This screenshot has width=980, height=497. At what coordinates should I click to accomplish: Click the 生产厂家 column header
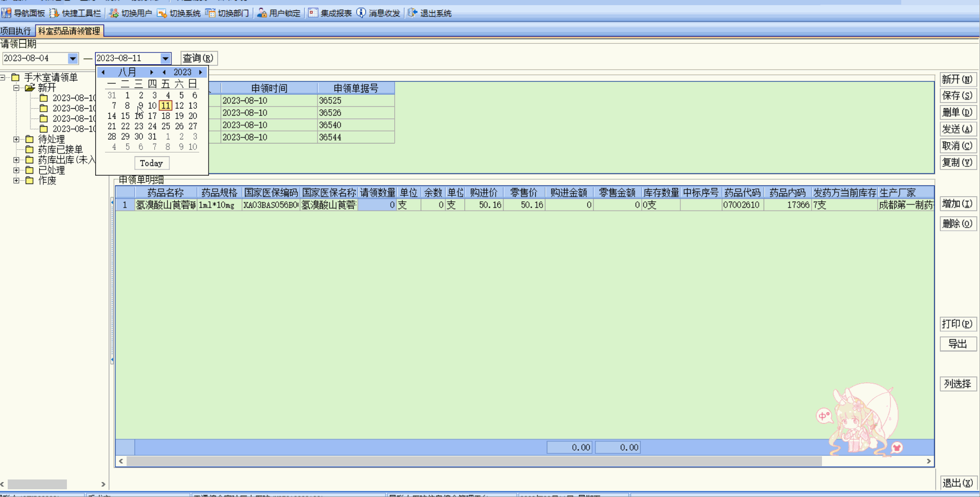pos(906,193)
